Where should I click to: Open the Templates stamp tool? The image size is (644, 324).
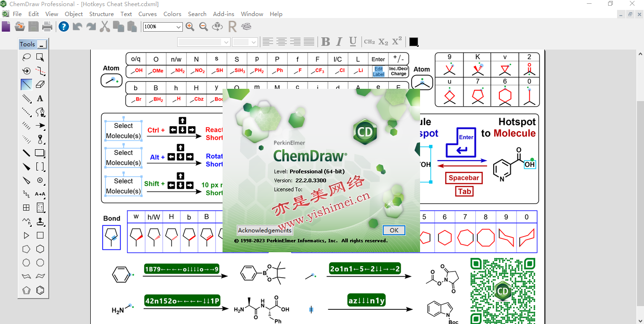tap(40, 222)
